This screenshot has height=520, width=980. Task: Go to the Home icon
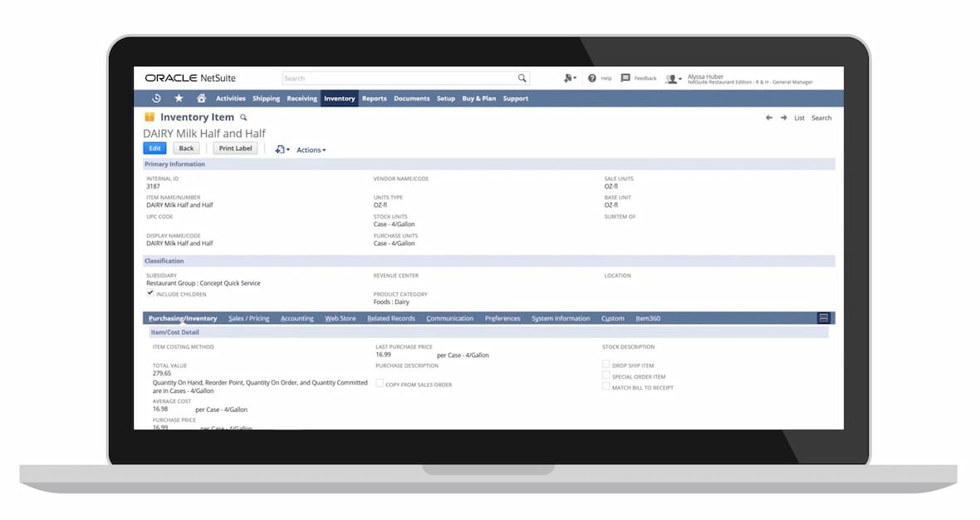(x=201, y=98)
